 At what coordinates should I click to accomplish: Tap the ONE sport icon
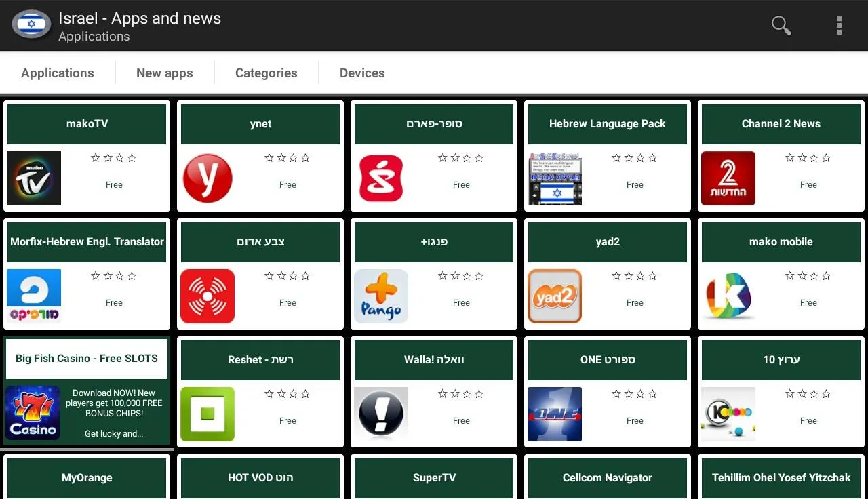(555, 414)
